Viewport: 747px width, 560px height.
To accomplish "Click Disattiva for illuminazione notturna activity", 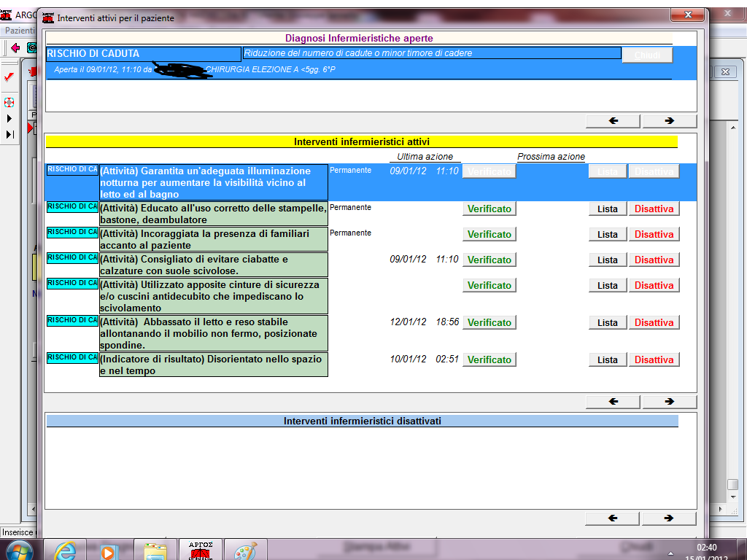I will [654, 171].
